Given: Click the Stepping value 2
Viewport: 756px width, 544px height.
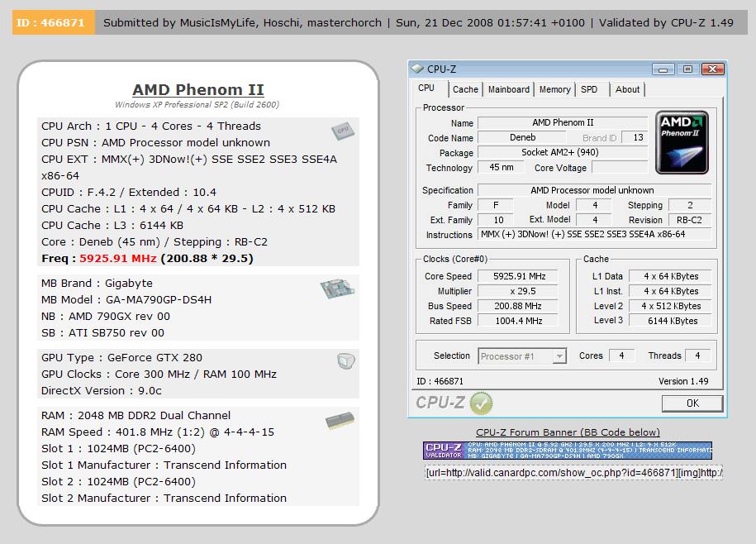Looking at the screenshot, I should pos(690,205).
